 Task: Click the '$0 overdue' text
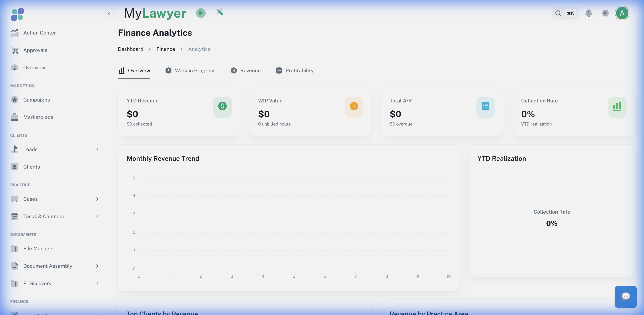tap(401, 124)
